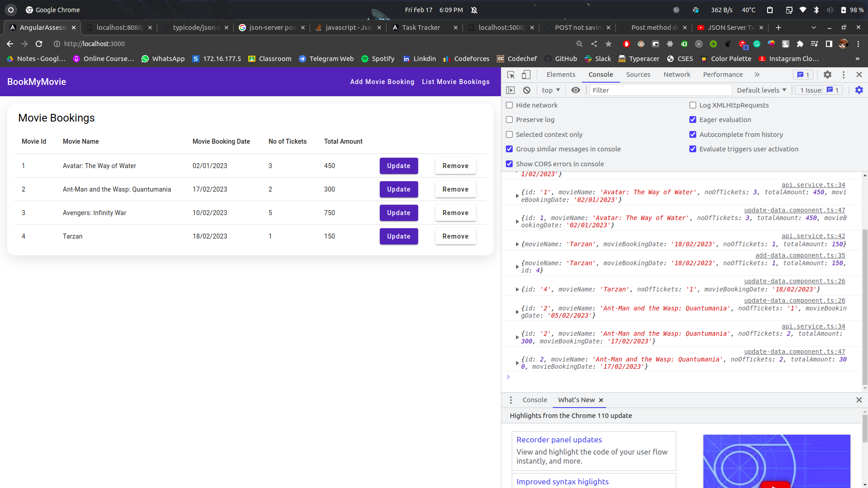Toggle the device toolbar in DevTools

[x=526, y=75]
